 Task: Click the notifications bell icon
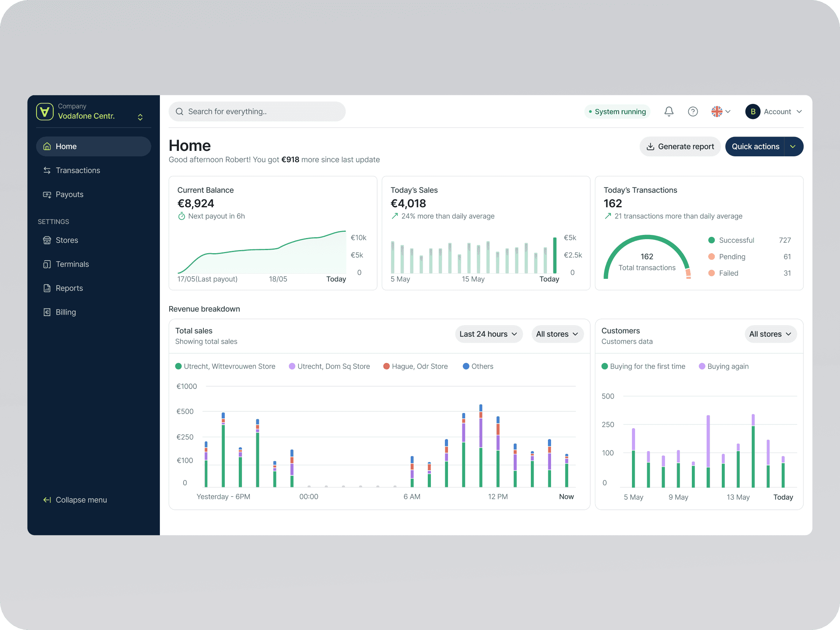point(668,112)
